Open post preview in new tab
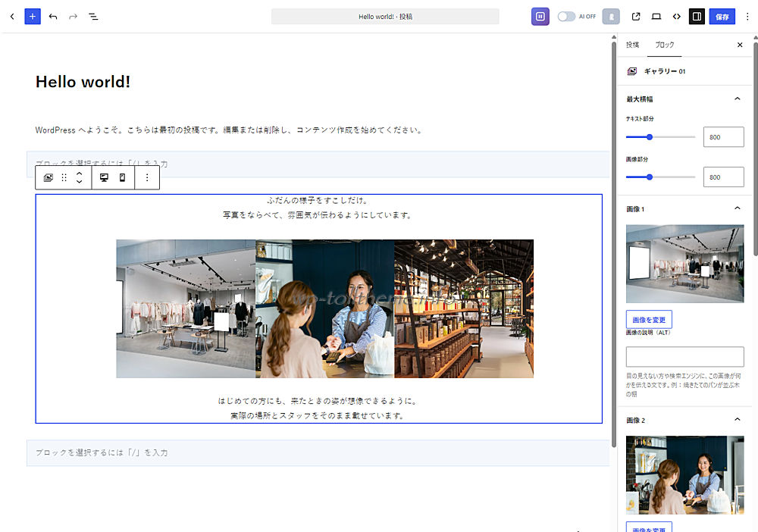 click(636, 17)
